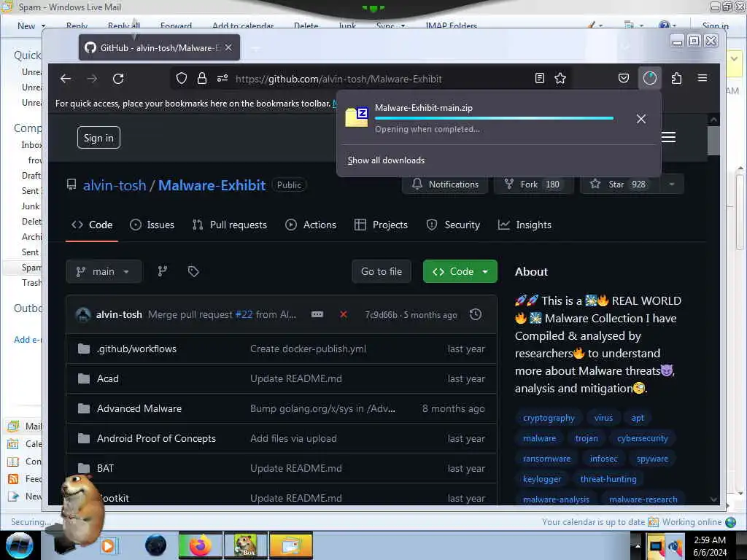Reload the GitHub page
Screen dimensions: 747x560
coord(118,79)
